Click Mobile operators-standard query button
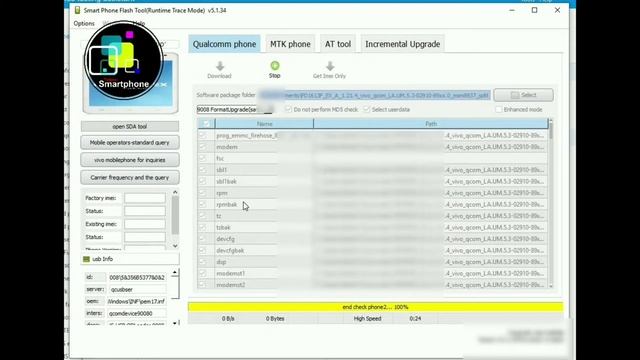Screen dimensions: 640x360 coord(130,142)
